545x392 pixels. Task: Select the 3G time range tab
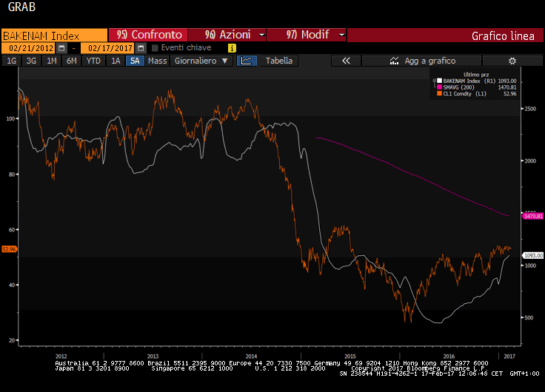31,61
